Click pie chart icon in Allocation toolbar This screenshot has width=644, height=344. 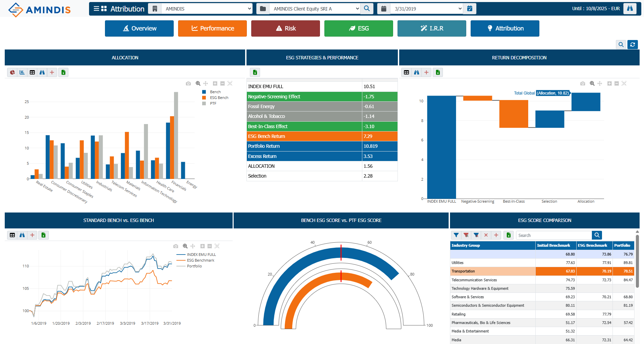pos(13,73)
